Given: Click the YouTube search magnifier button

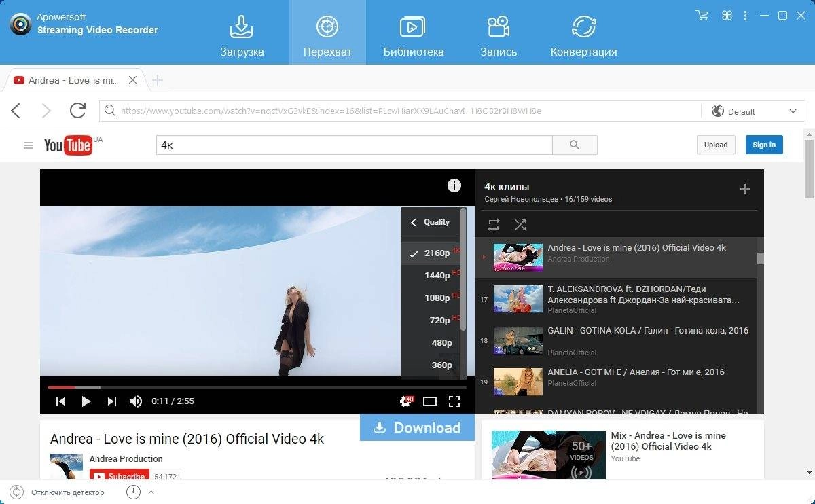Looking at the screenshot, I should tap(575, 145).
